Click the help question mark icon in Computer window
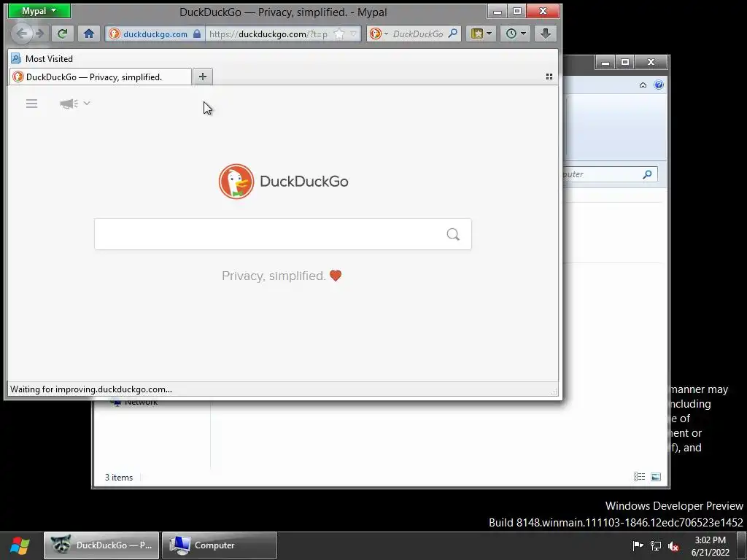 point(659,85)
